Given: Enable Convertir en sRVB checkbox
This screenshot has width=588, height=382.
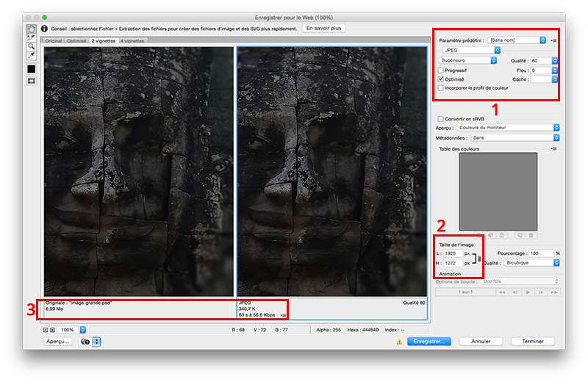Looking at the screenshot, I should tap(440, 119).
